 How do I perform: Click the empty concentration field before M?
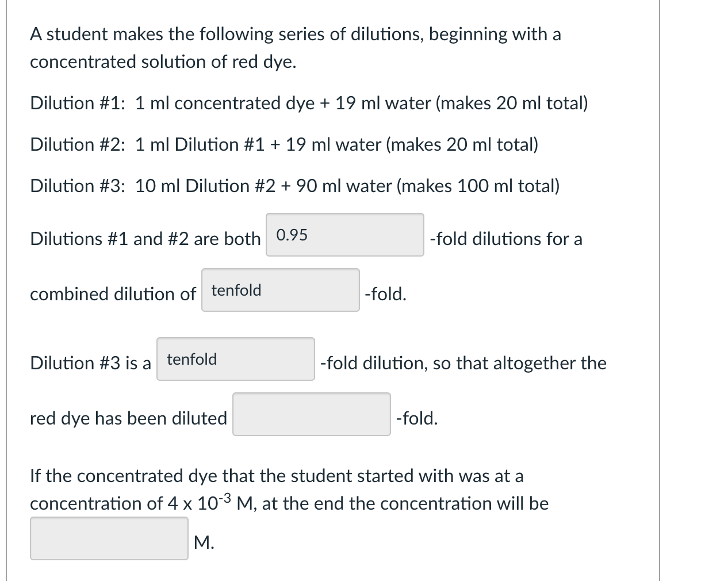click(109, 538)
